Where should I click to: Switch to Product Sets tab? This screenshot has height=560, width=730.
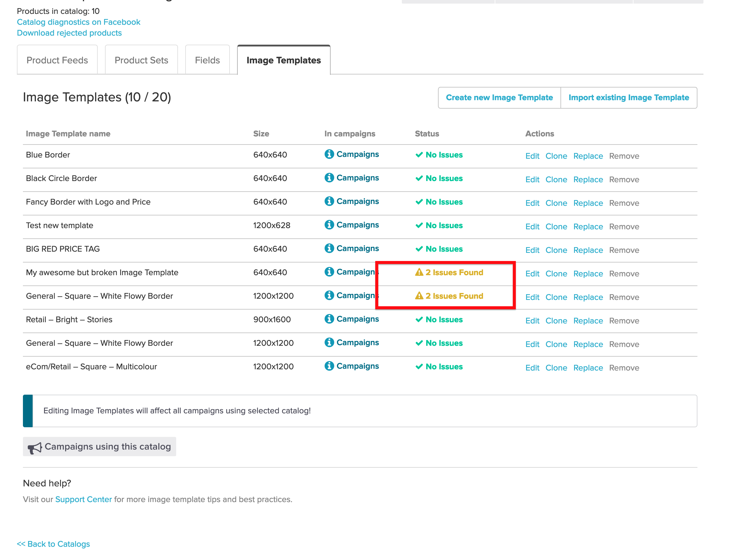[141, 60]
